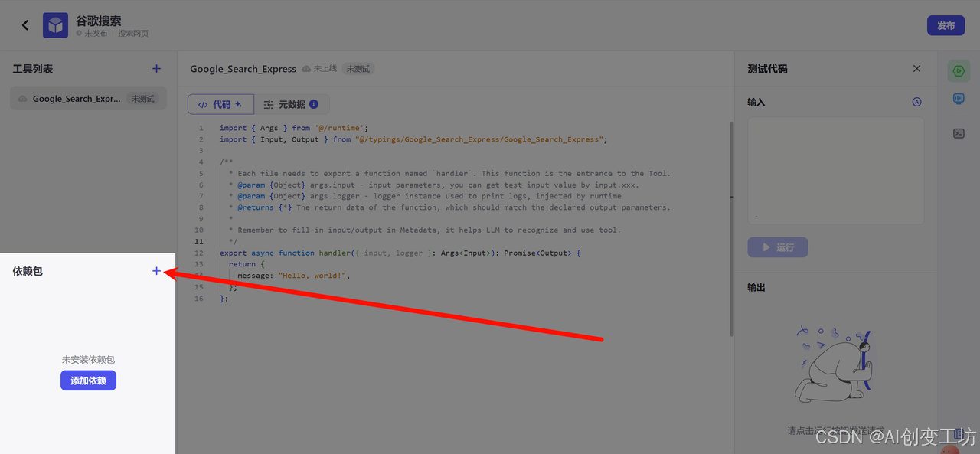Switch to the 元数据 tab

(x=291, y=104)
